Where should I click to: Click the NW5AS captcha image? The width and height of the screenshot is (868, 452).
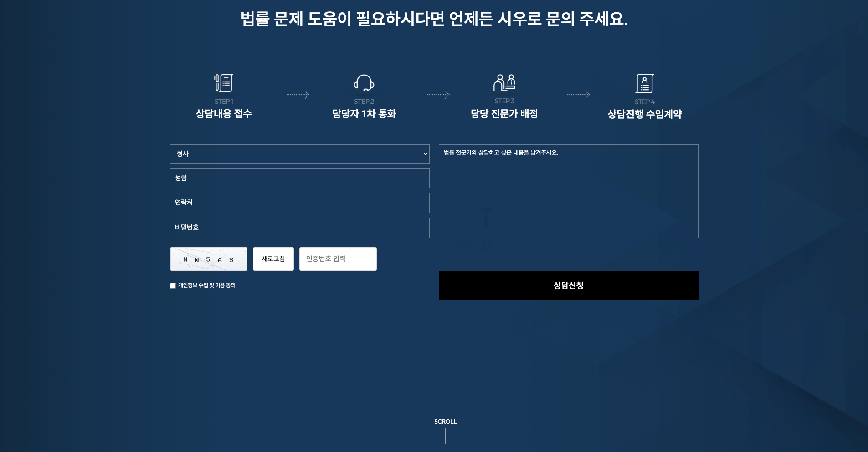[x=209, y=259]
